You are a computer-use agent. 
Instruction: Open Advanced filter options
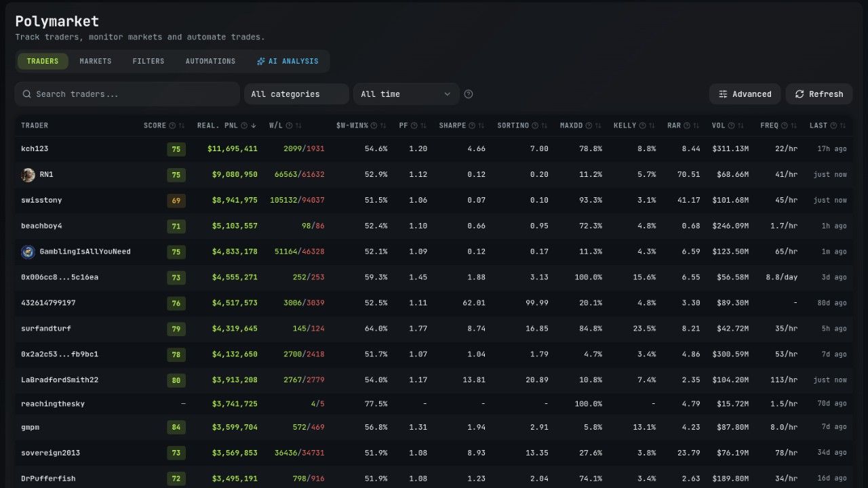coord(745,94)
